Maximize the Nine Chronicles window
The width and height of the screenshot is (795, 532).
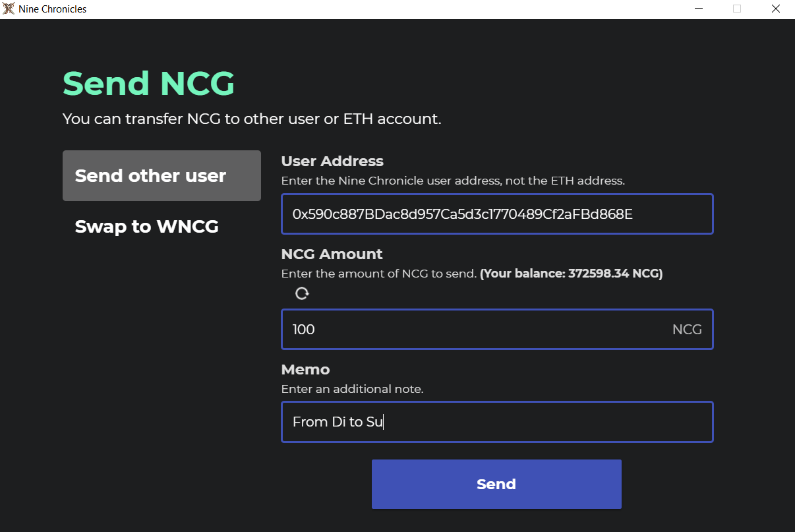coord(737,9)
